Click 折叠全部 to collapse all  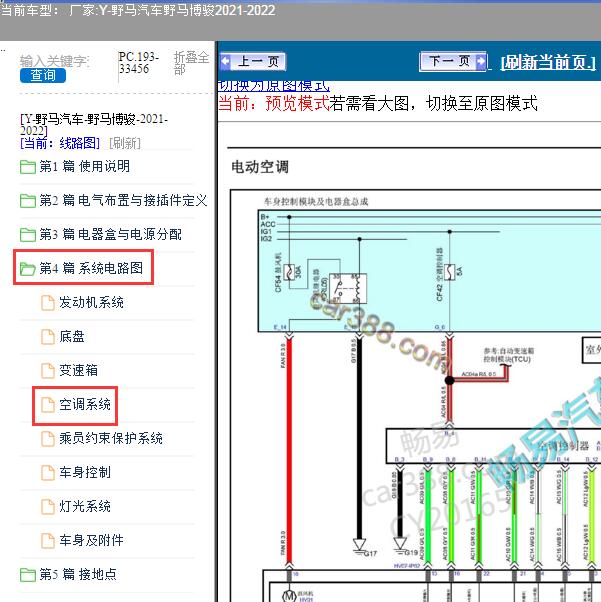pos(191,63)
